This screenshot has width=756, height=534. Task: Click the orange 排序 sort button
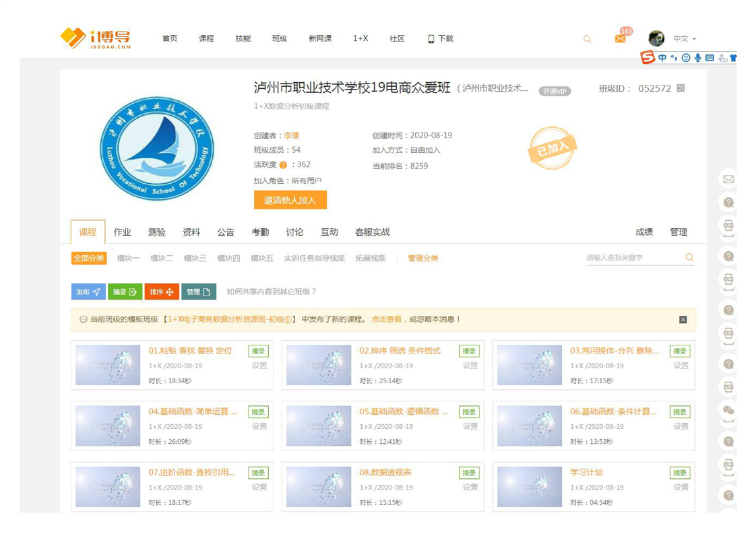pos(162,292)
